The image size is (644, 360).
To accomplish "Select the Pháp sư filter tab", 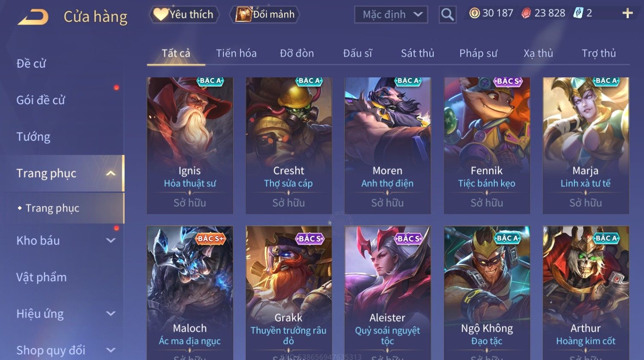I will click(x=478, y=53).
